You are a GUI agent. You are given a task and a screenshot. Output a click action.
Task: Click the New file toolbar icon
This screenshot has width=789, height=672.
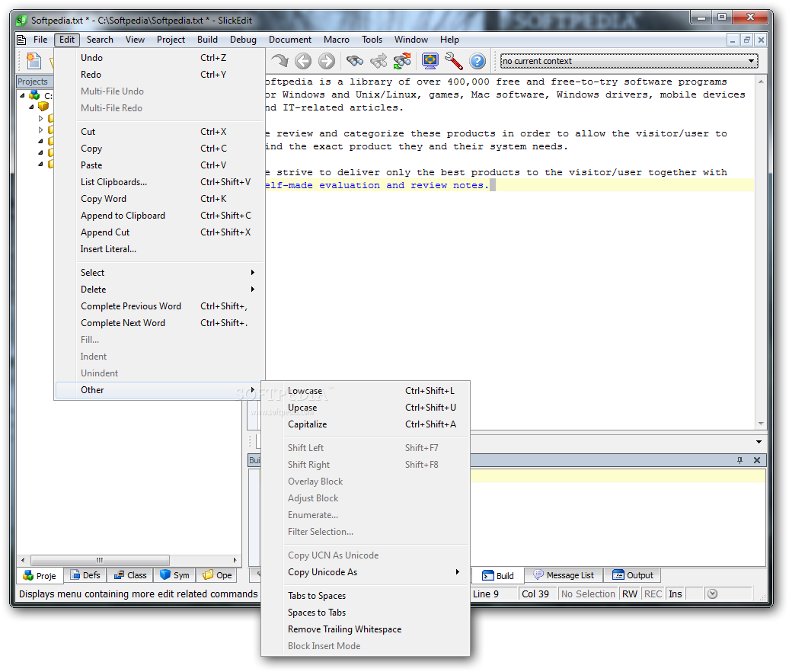pos(34,61)
